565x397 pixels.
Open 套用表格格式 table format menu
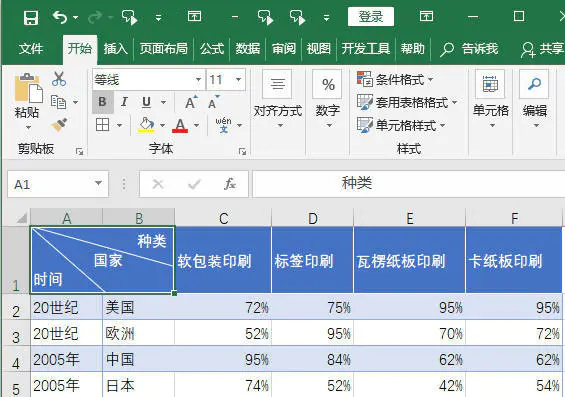407,102
